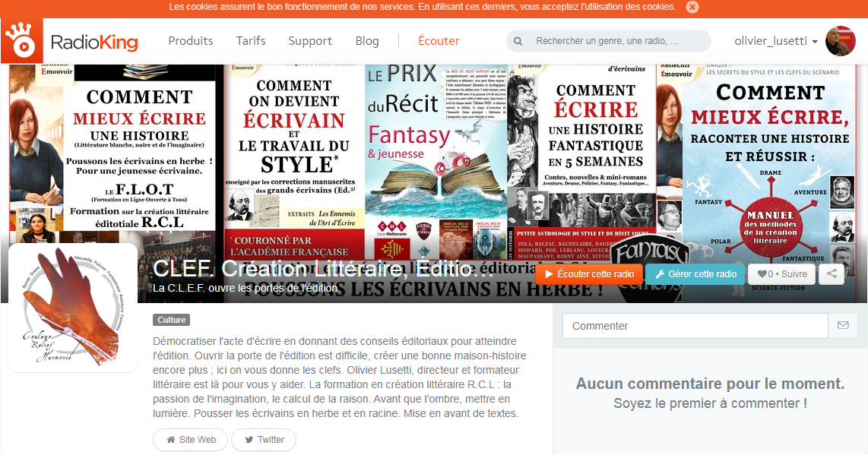Open the Écouter section
This screenshot has width=868, height=455.
439,41
